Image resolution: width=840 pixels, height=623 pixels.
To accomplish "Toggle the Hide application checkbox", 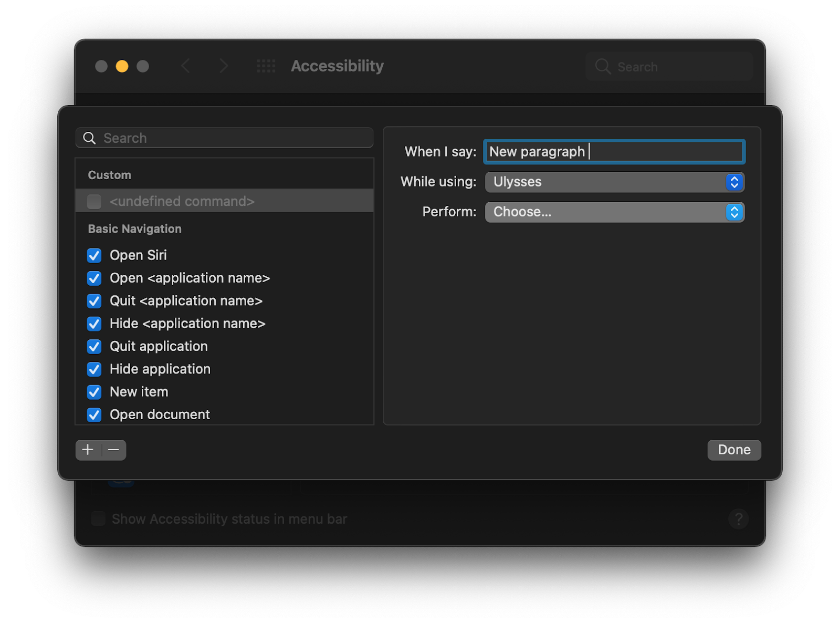I will pyautogui.click(x=94, y=369).
